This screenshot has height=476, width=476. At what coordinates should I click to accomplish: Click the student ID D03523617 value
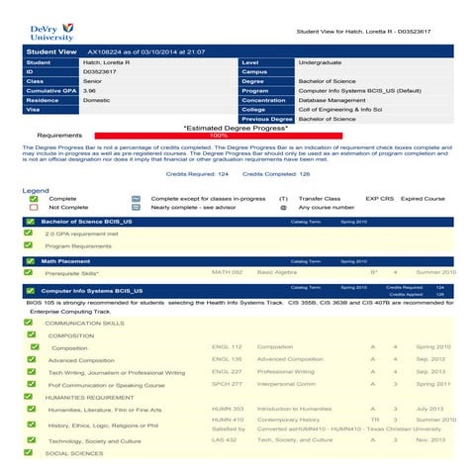click(x=99, y=72)
